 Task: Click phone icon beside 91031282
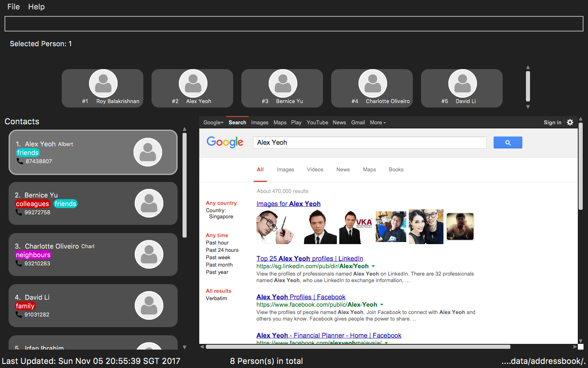pos(19,314)
